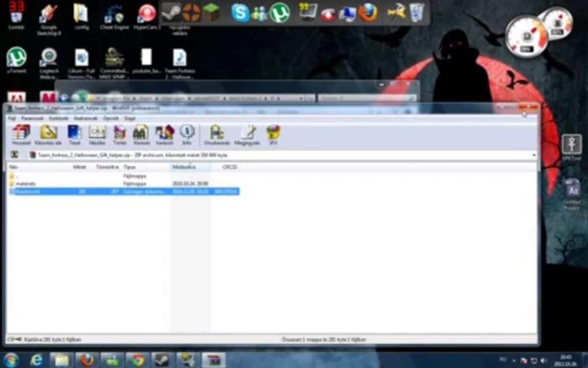
Task: Click the CPU meter gadget on the desktop
Action: tap(527, 36)
